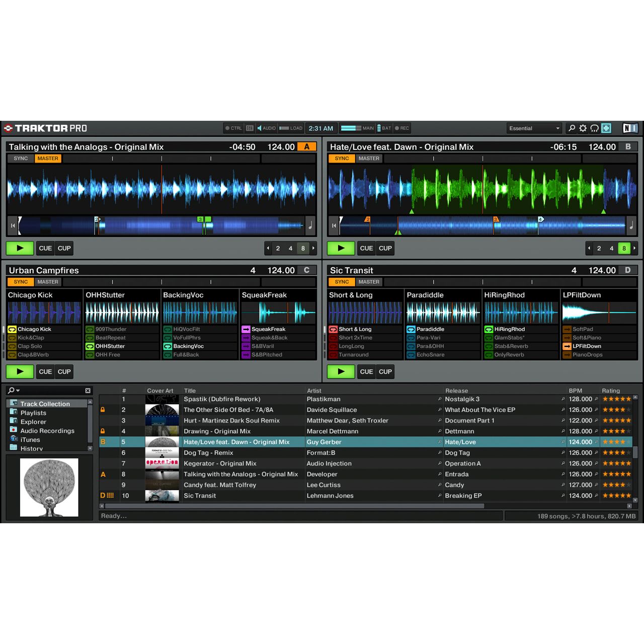Play Deck C remix deck
Screen dimensions: 644x644
point(20,371)
